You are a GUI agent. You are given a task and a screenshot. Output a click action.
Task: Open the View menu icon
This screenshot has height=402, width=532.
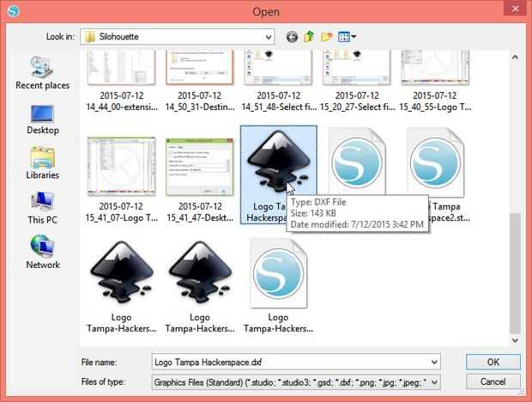(347, 37)
